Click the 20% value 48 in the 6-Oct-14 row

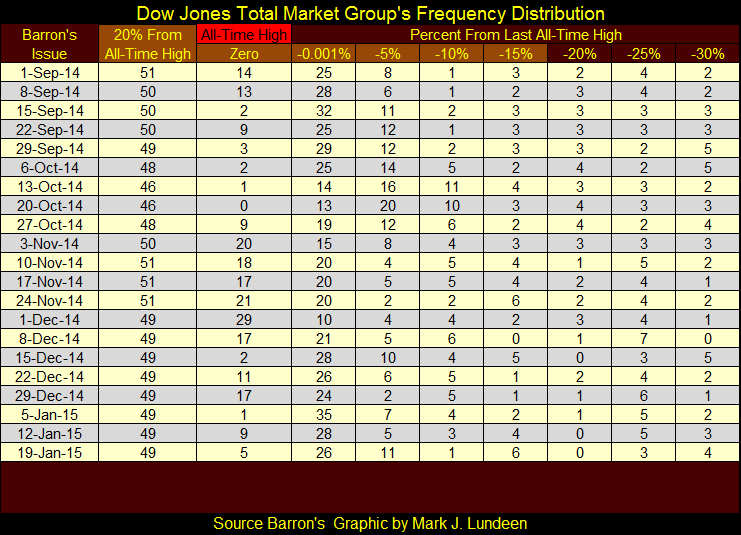pyautogui.click(x=147, y=168)
